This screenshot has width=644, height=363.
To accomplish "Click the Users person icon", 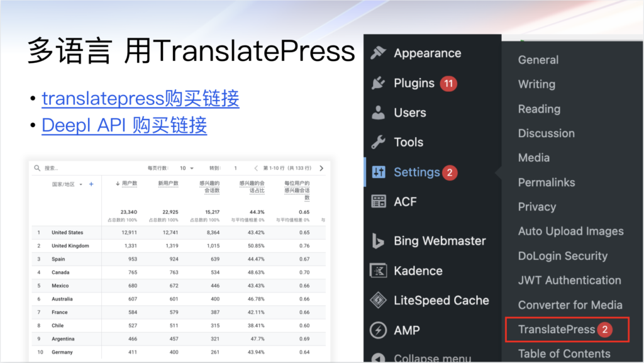I will pos(378,113).
